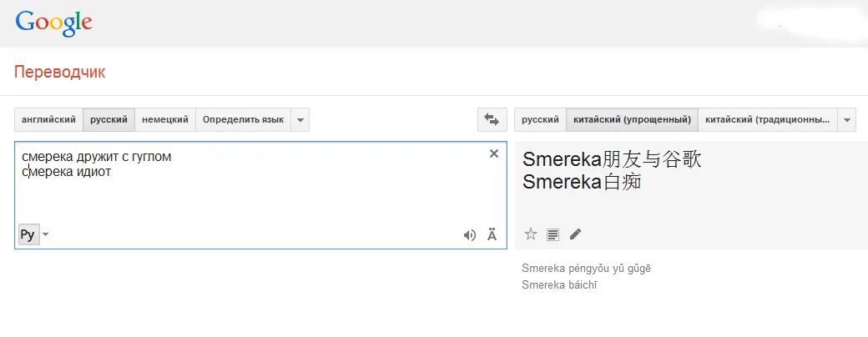Switch target language to русский

click(540, 119)
